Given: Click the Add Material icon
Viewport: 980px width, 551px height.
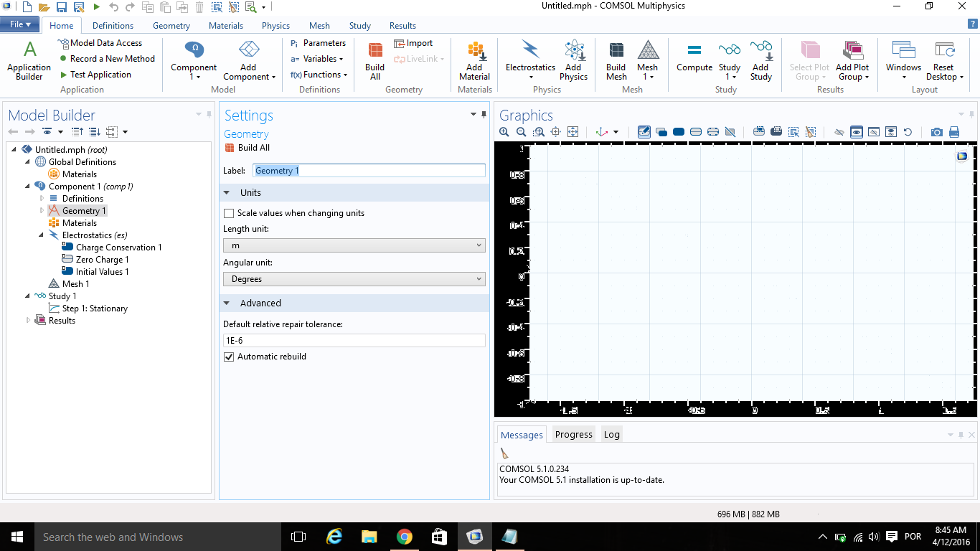Looking at the screenshot, I should (x=474, y=60).
